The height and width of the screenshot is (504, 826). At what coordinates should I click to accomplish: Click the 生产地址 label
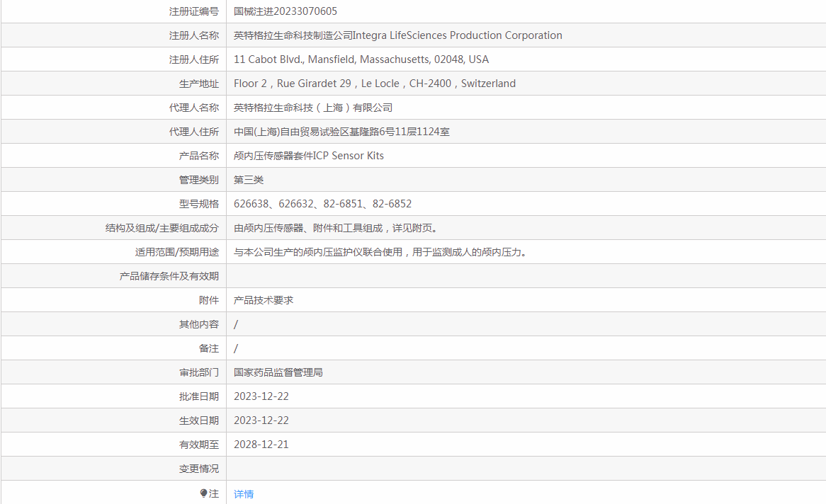(198, 84)
